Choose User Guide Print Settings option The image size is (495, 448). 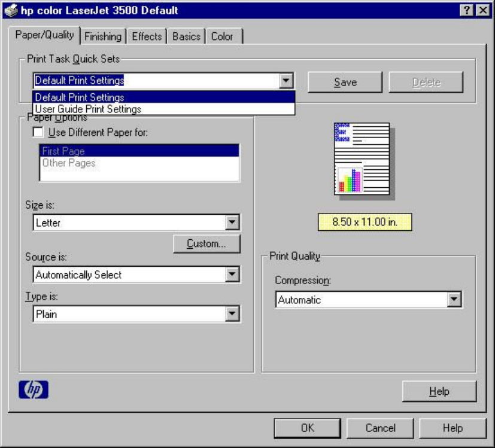click(x=163, y=109)
